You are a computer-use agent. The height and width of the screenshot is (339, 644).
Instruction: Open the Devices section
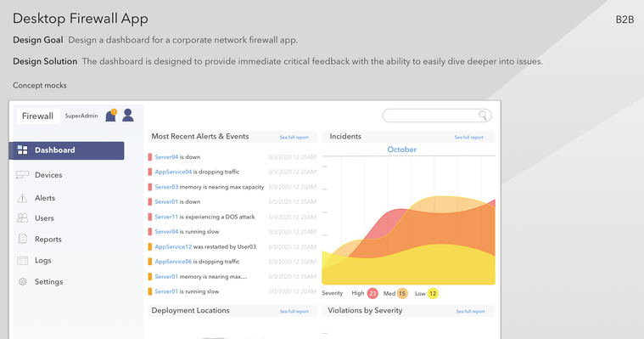point(48,175)
